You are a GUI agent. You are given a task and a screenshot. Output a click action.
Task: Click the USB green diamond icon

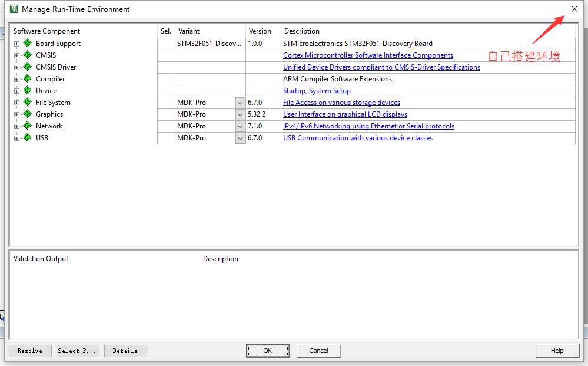(x=28, y=138)
